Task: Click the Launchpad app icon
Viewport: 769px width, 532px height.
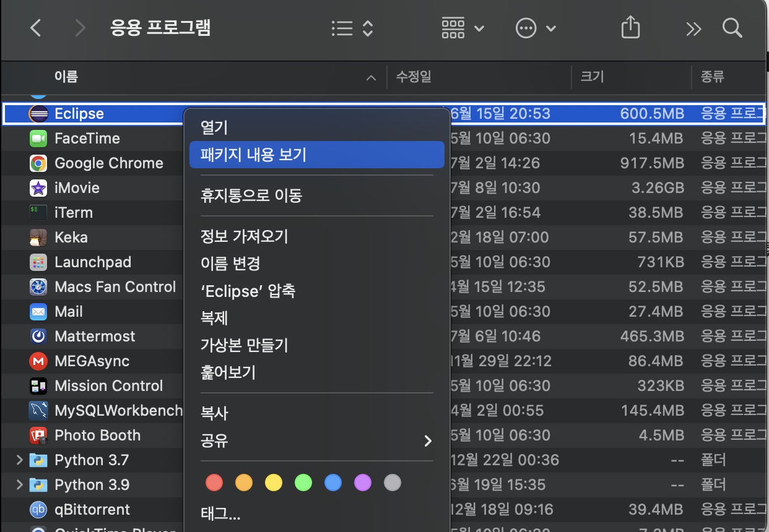Action: [x=38, y=262]
